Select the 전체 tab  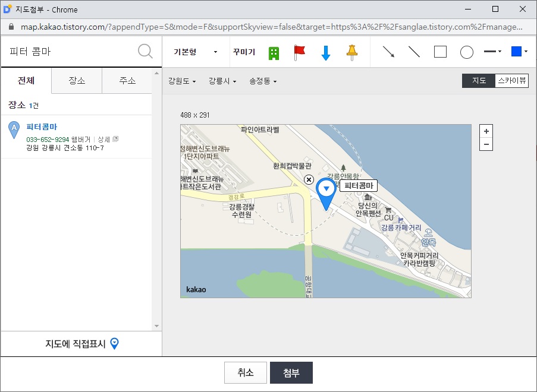(26, 81)
